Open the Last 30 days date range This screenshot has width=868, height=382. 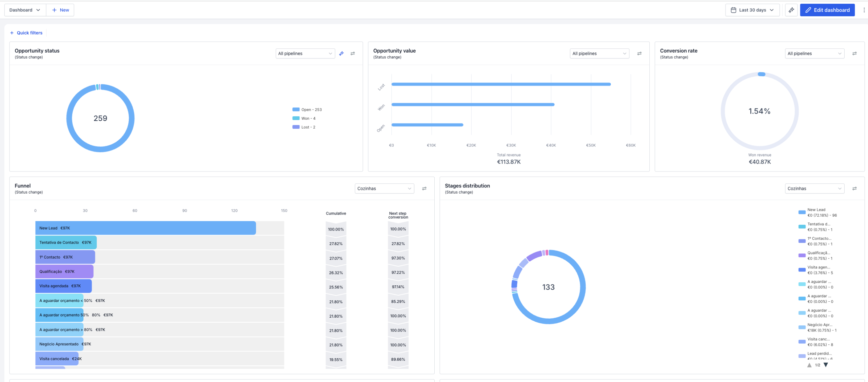click(752, 10)
